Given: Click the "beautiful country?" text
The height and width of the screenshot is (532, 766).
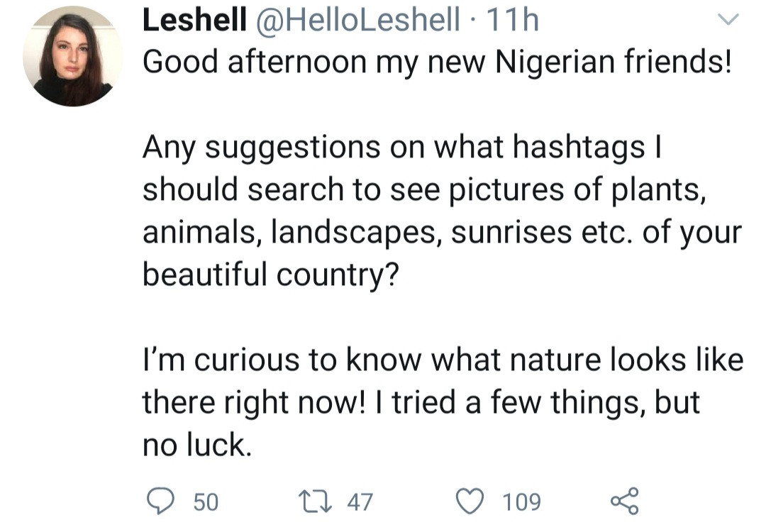Looking at the screenshot, I should (269, 275).
